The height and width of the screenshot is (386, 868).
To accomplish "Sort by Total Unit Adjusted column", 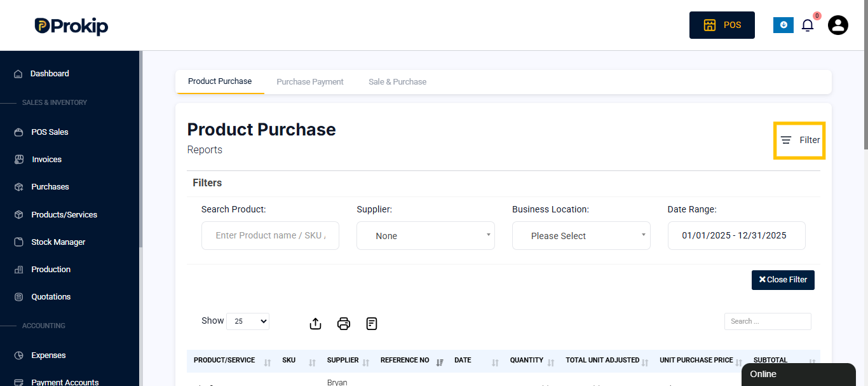I will 607,361.
